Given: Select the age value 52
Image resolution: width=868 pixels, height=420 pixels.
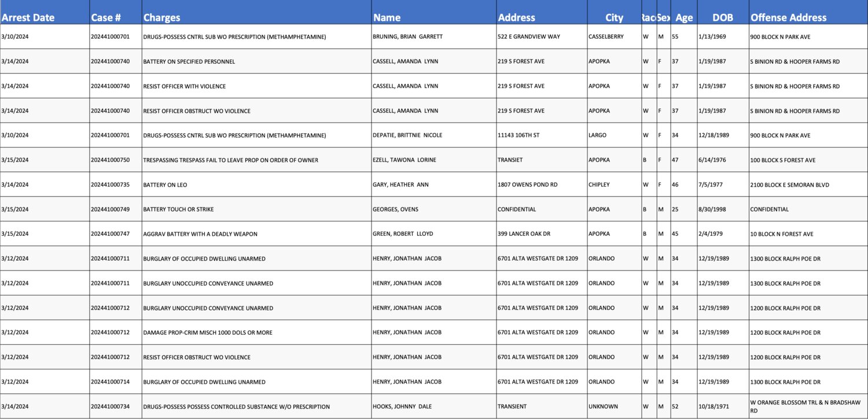Looking at the screenshot, I should (675, 407).
